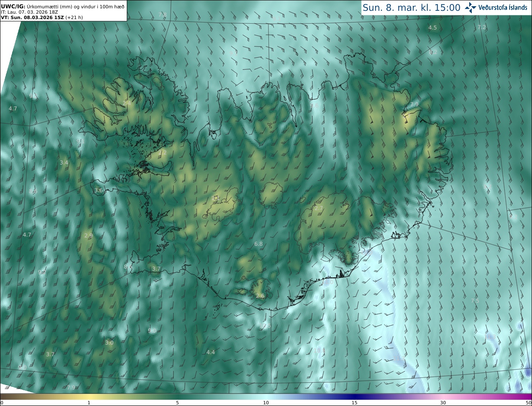Screen dimensions: 532x406
Task: Click the 'Veðurstofa Íslands' name text
Action: (503, 7)
